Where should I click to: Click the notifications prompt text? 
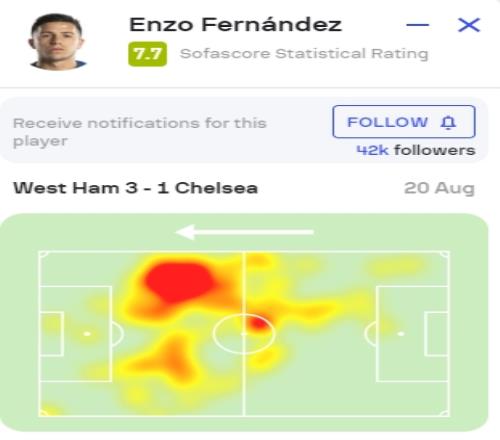140,132
